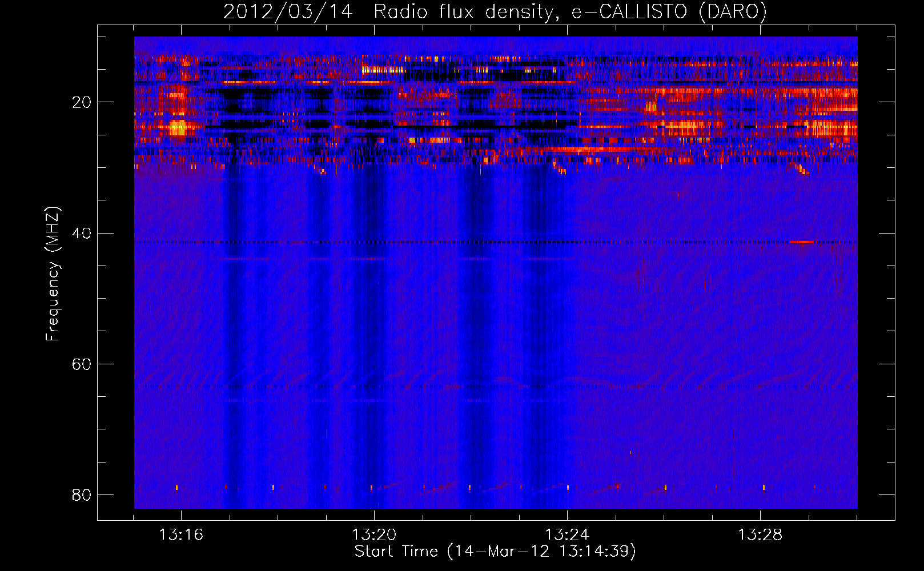The width and height of the screenshot is (924, 571).
Task: Click the '13:28' time tick label
Action: pyautogui.click(x=760, y=535)
